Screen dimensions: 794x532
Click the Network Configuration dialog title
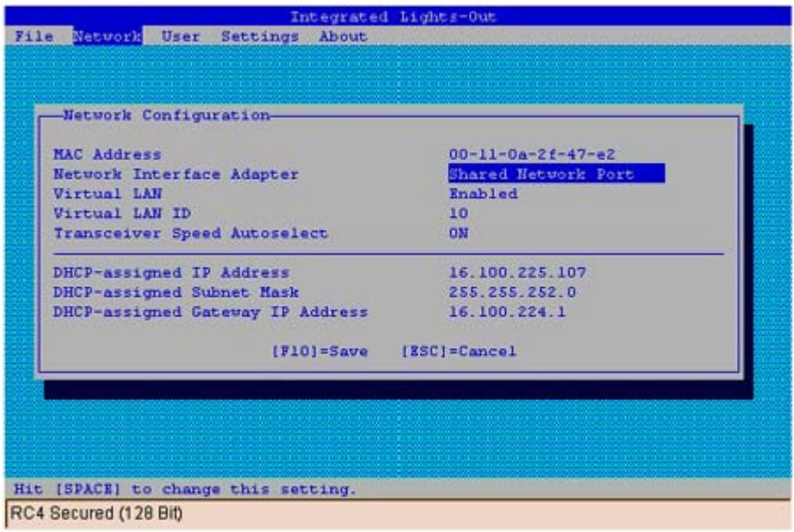(166, 115)
